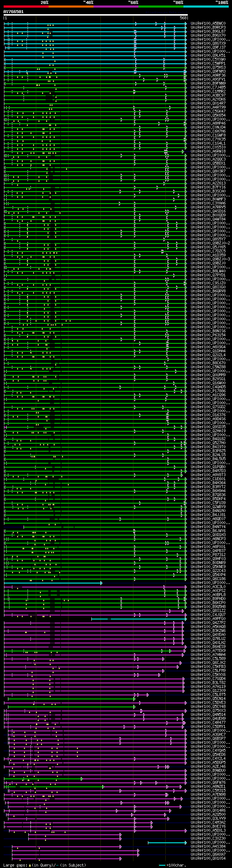Click the UniRef100_Q9BZJ0-3 isoform label
Image resolution: width=232 pixels, height=868 pixels.
(210, 259)
